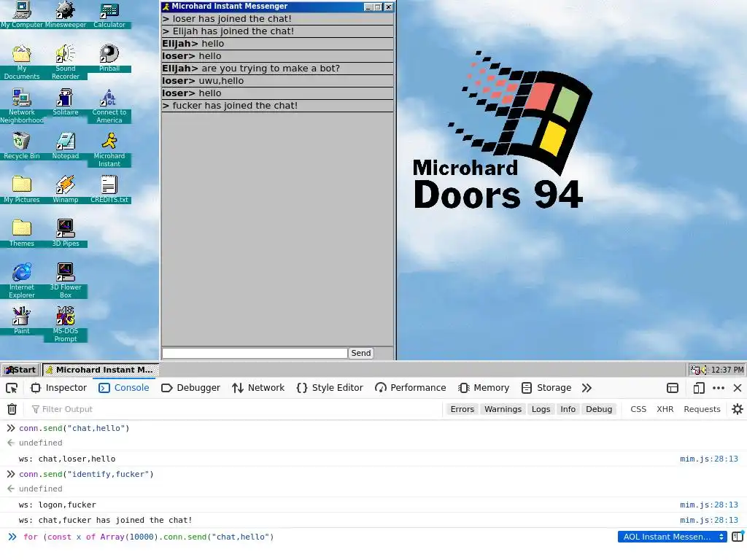Toggle the Requests console filter
The image size is (747, 560).
coord(702,409)
